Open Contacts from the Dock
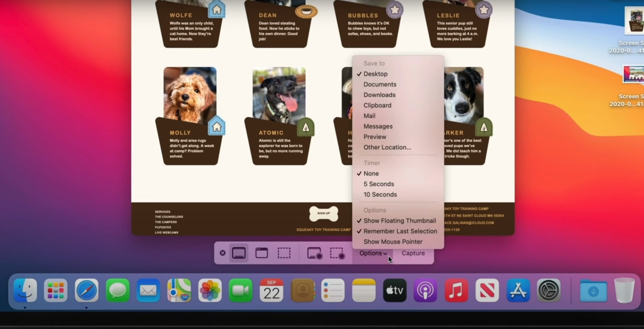Image resolution: width=644 pixels, height=329 pixels. coord(302,290)
